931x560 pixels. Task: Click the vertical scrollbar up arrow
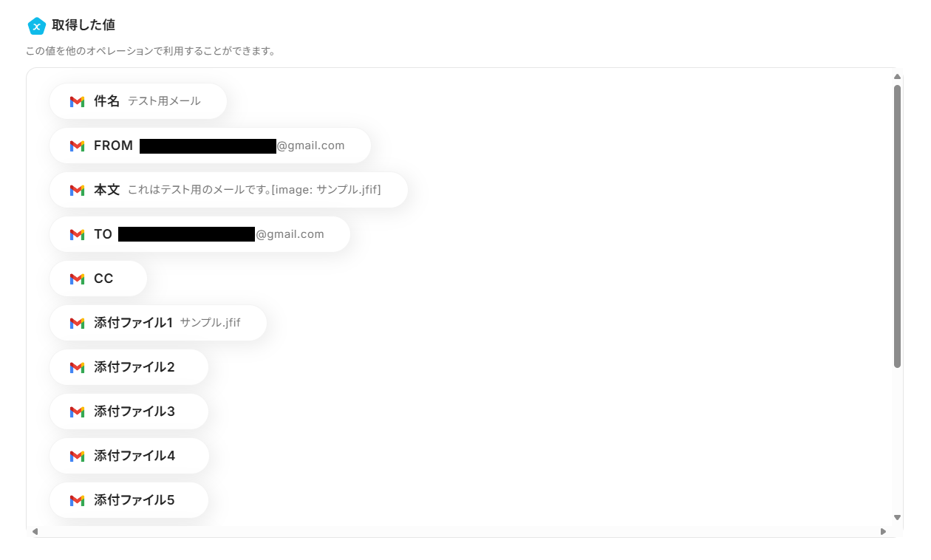click(897, 76)
